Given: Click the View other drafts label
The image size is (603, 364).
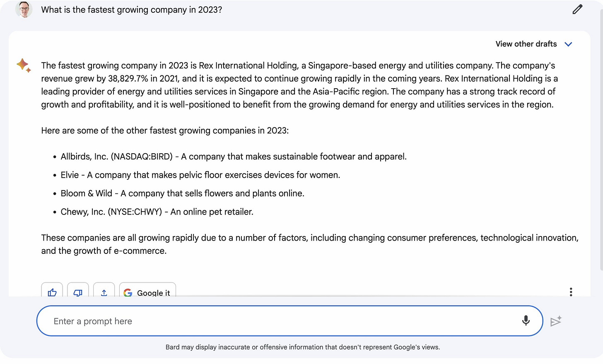Looking at the screenshot, I should 526,44.
